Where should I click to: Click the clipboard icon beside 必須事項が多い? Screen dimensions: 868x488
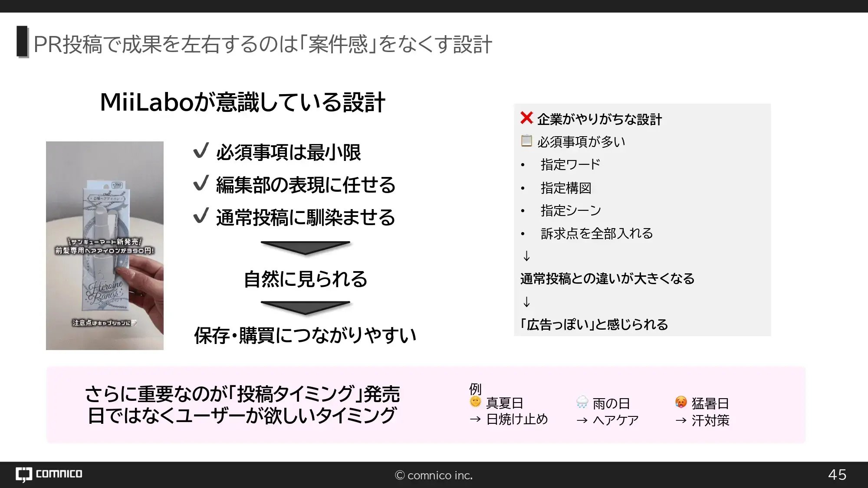526,141
